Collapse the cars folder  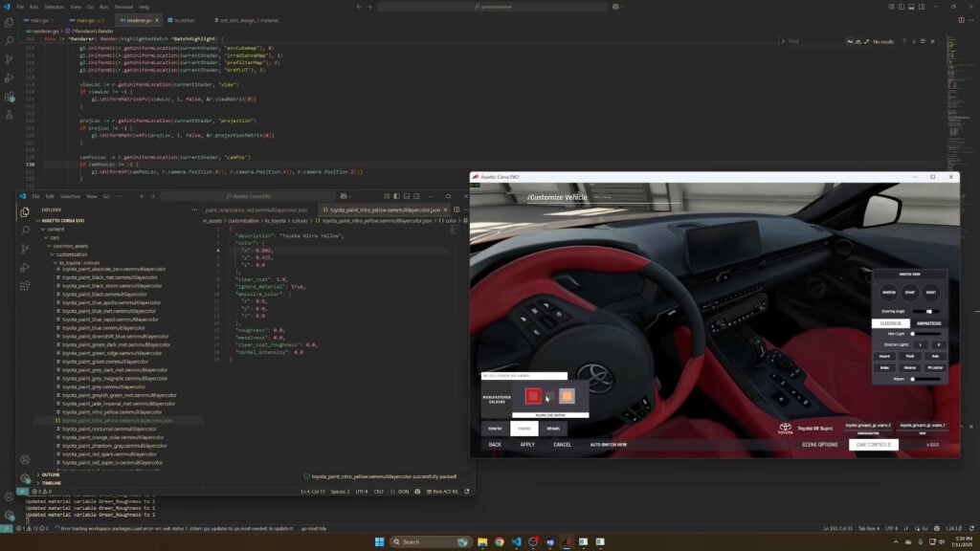coord(46,238)
